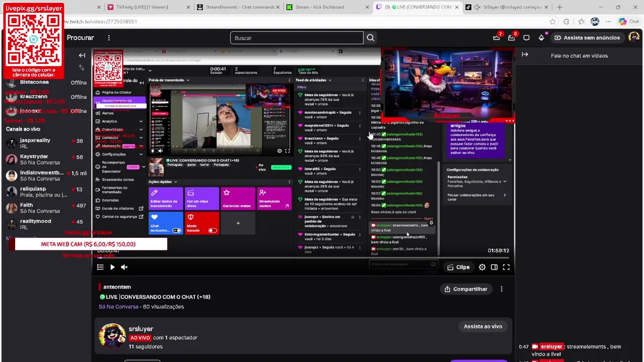
Task: Open realitymood live channel
Action: tap(45, 224)
